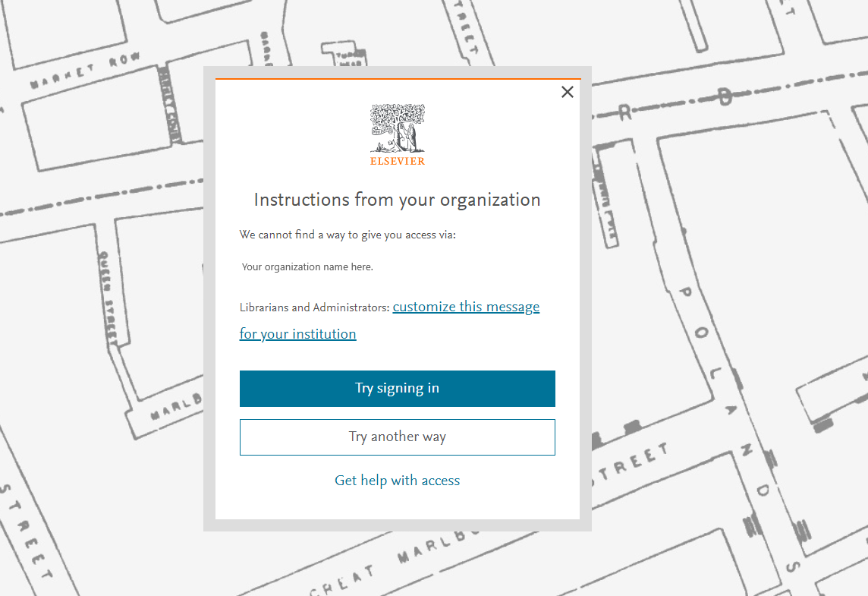Follow the customize this message link
The image size is (868, 596).
466,307
